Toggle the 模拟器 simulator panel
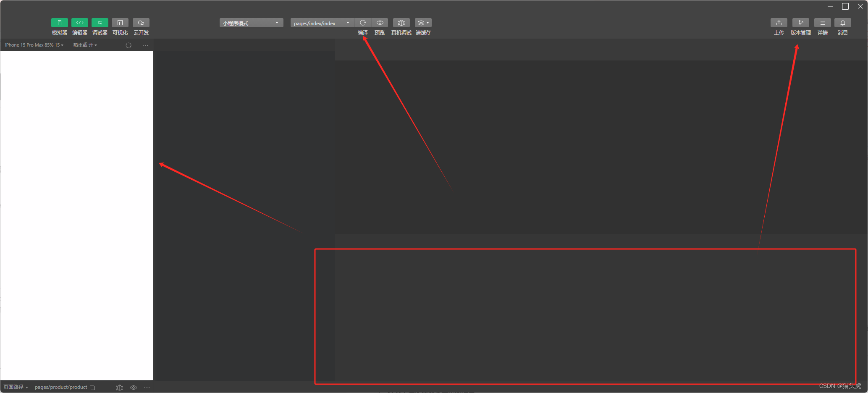The height and width of the screenshot is (393, 868). (x=59, y=23)
